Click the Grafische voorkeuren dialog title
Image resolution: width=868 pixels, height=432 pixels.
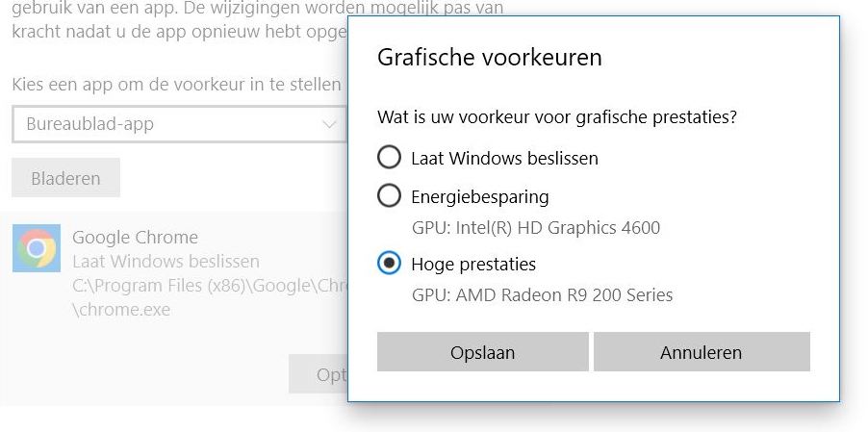coord(489,58)
